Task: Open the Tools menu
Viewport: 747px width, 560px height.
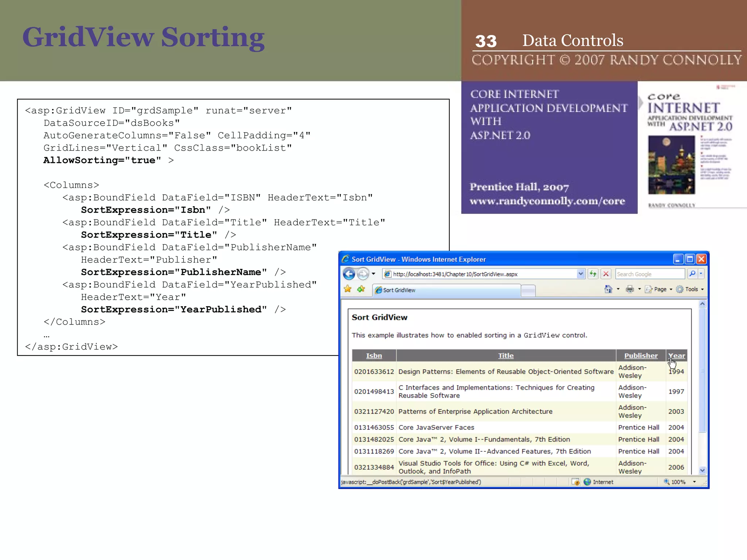Action: coord(690,289)
